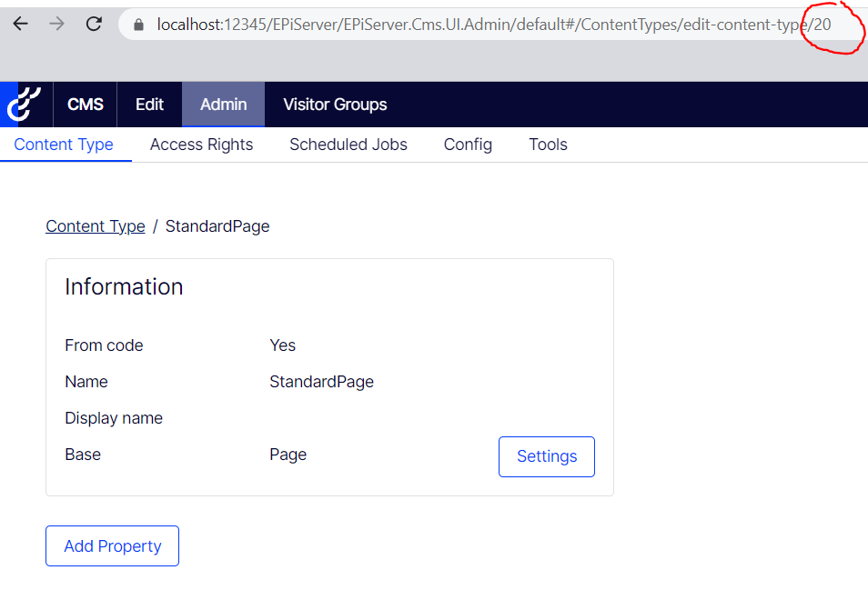Follow the Content Type breadcrumb link
This screenshot has height=590, width=868.
[96, 226]
